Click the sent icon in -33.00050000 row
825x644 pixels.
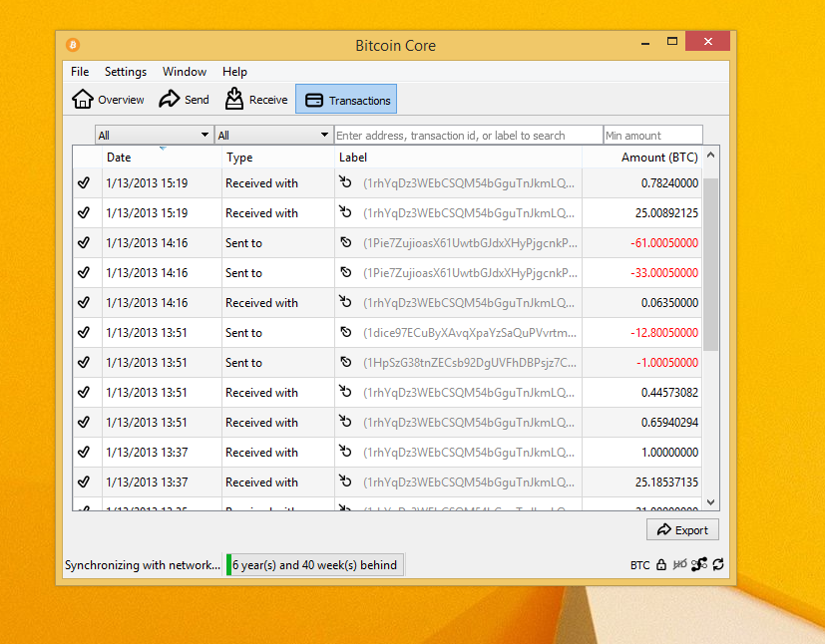(x=346, y=272)
